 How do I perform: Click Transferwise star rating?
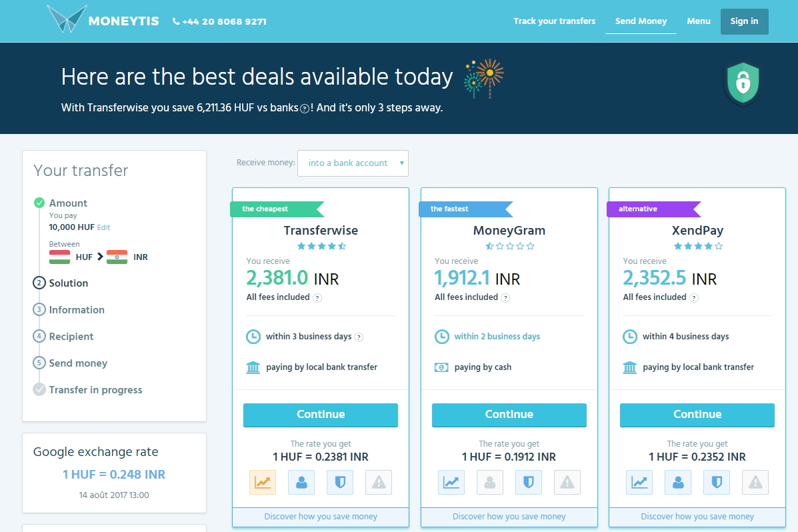coord(321,246)
